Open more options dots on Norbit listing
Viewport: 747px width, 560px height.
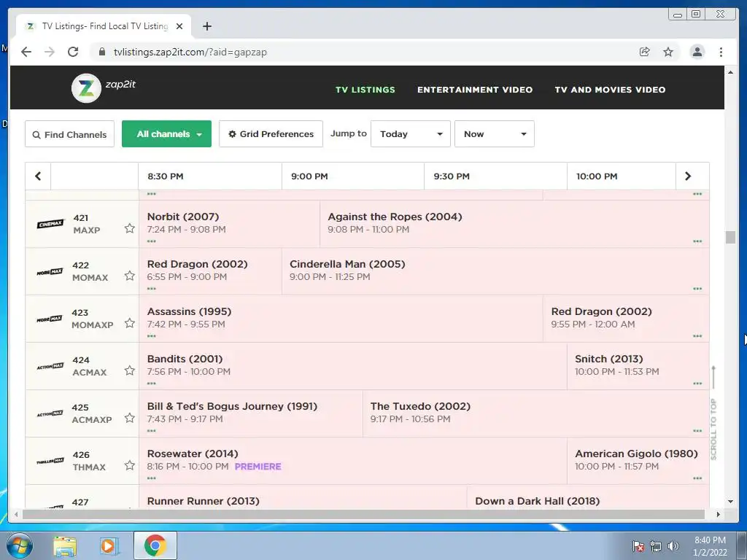coord(152,241)
